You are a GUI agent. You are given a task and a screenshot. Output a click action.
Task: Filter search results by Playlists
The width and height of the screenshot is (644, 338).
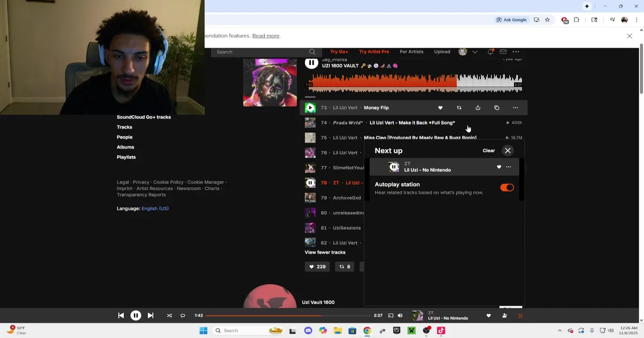[126, 157]
